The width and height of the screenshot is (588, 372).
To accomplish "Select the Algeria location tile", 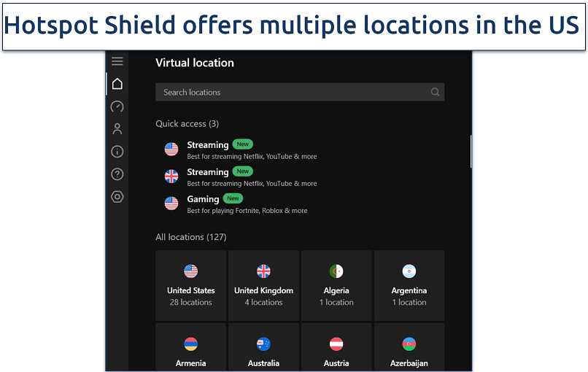I will tap(336, 286).
